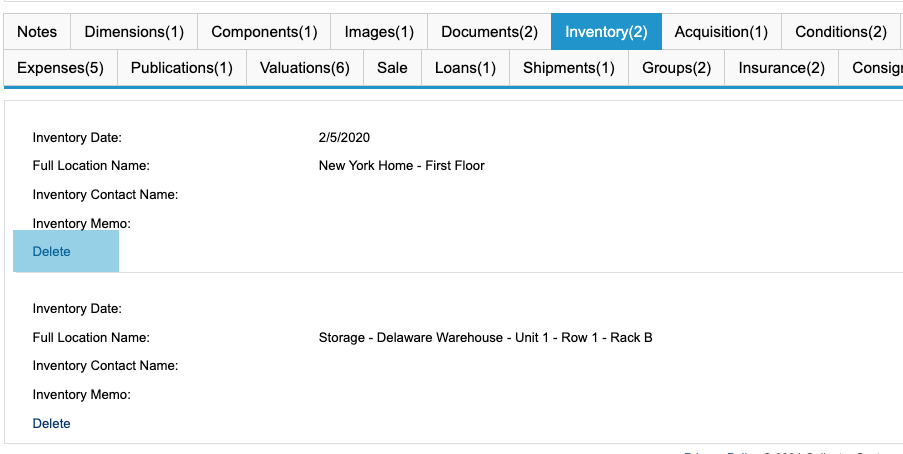The width and height of the screenshot is (903, 454).
Task: Switch to the Loans(1) tab
Action: [x=465, y=68]
